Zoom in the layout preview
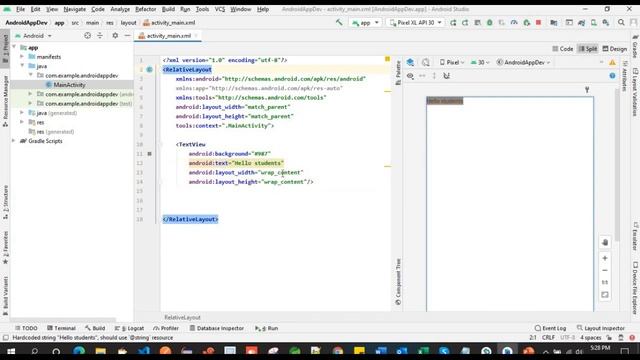 tap(605, 258)
